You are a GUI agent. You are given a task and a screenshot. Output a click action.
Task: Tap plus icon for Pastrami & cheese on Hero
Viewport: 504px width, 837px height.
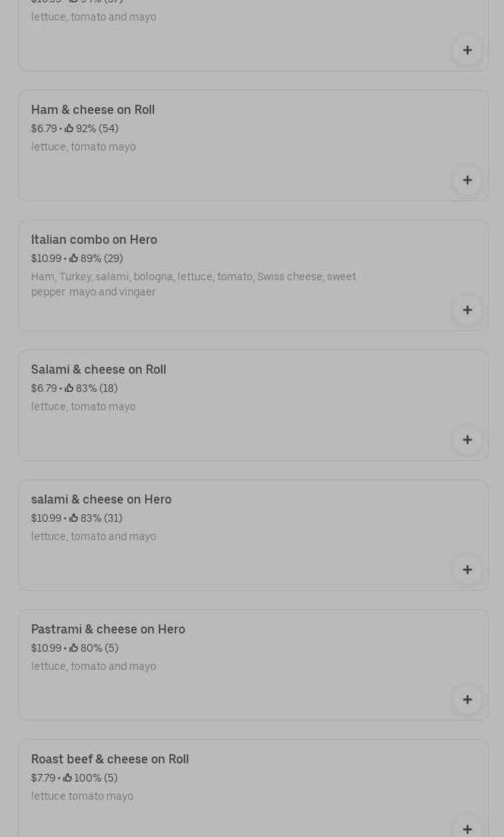pyautogui.click(x=467, y=700)
